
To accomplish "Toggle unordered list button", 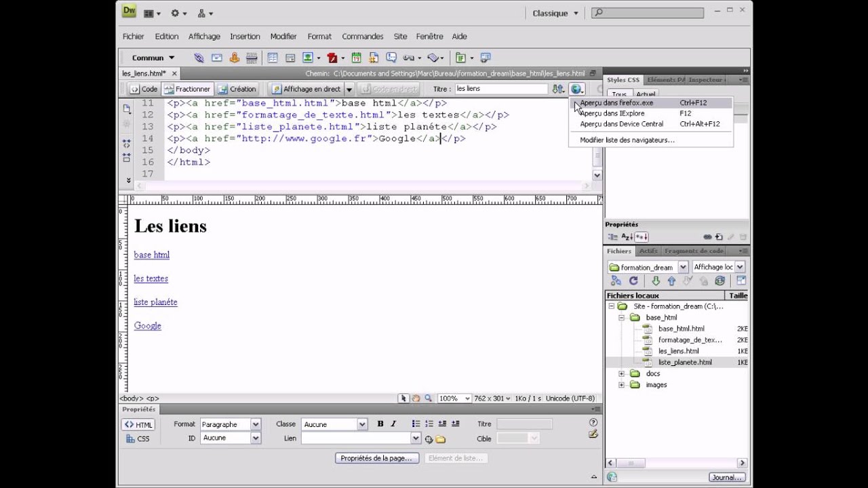I will click(416, 424).
